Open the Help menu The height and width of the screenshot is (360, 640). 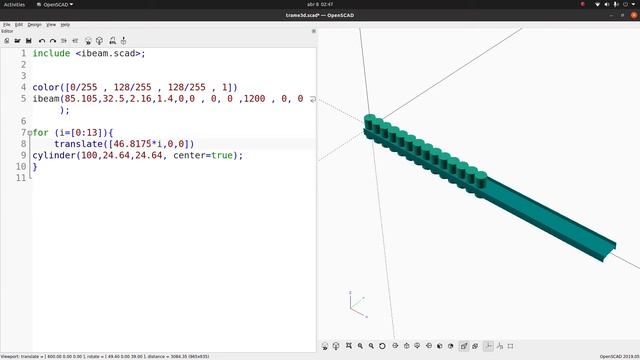[65, 25]
